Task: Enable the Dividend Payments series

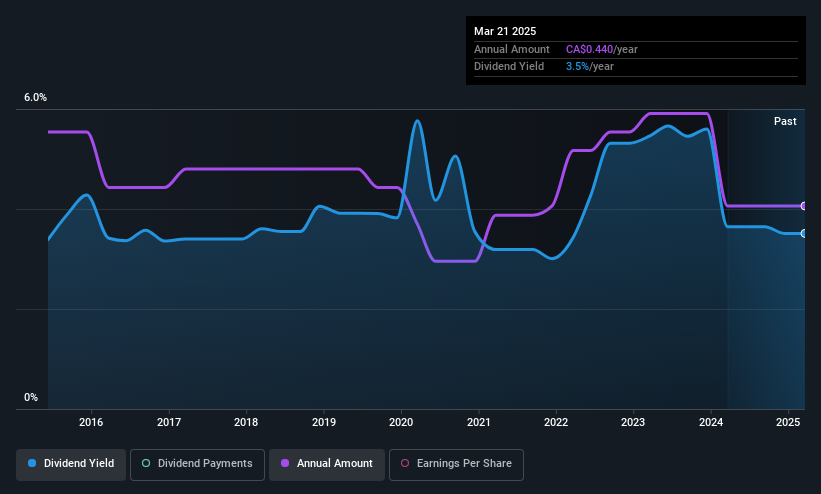Action: coord(197,464)
